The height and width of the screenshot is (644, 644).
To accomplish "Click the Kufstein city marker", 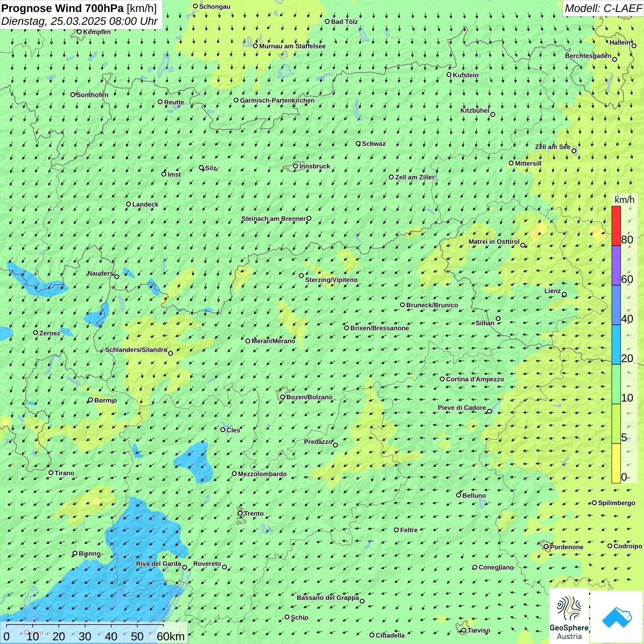I will click(449, 75).
